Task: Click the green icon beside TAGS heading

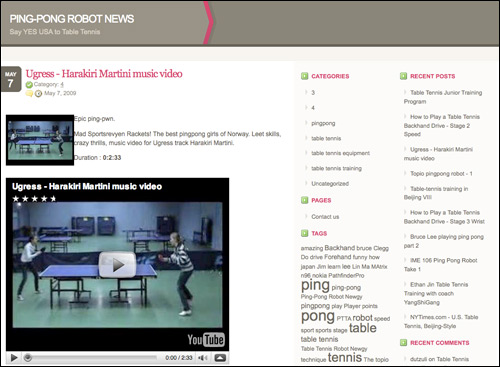Action: (x=305, y=233)
